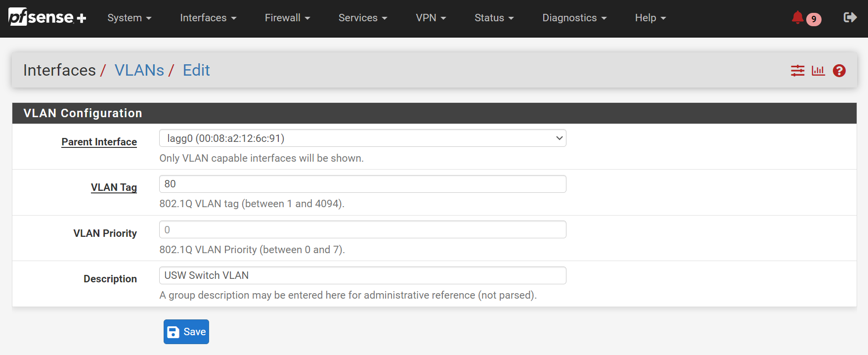Open the Services menu
Image resolution: width=868 pixels, height=355 pixels.
[362, 18]
